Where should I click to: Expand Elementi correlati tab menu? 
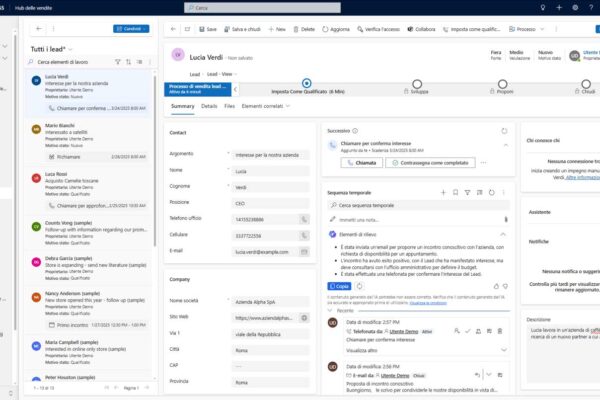coord(266,106)
